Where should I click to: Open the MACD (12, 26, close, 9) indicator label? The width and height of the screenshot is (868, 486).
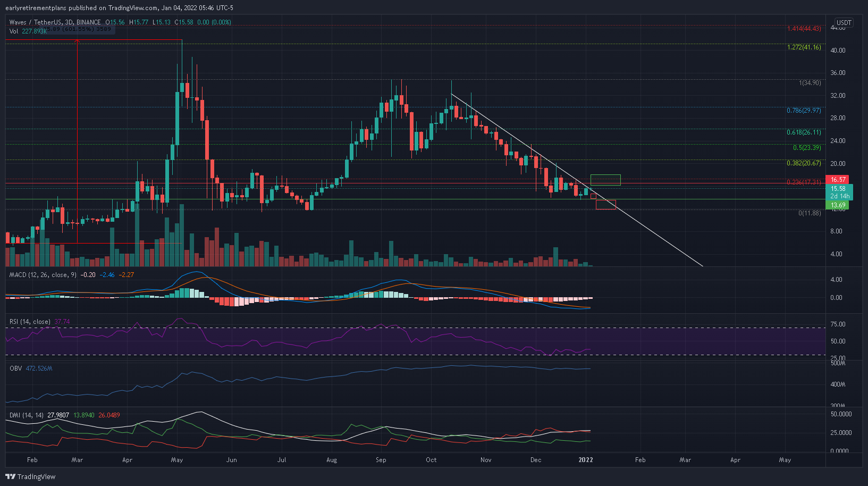(x=43, y=275)
